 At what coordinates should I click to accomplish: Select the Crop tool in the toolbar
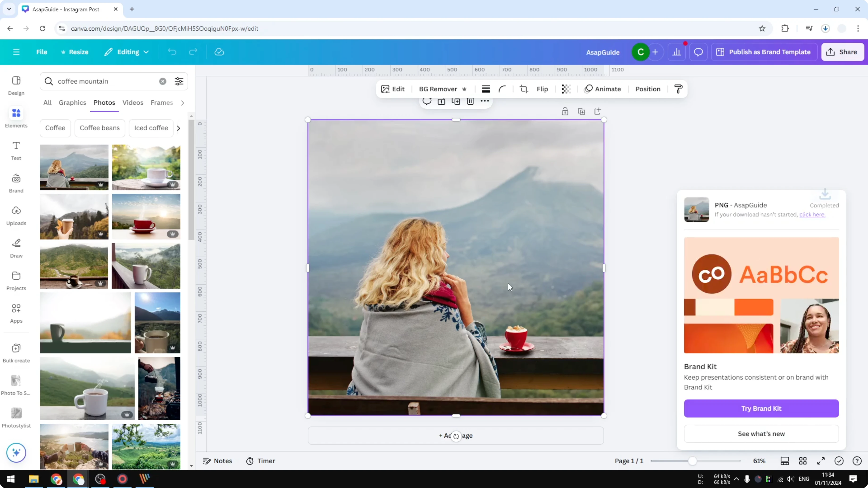tap(524, 89)
